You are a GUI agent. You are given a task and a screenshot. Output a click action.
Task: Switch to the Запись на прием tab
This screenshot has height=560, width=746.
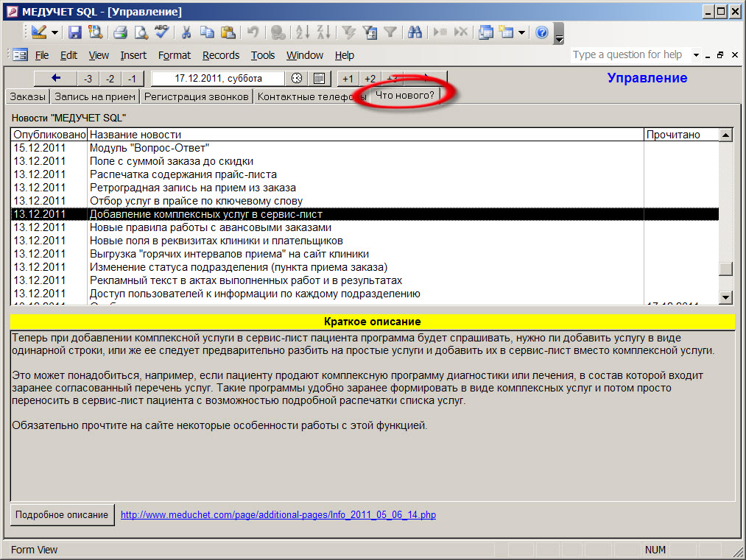95,96
